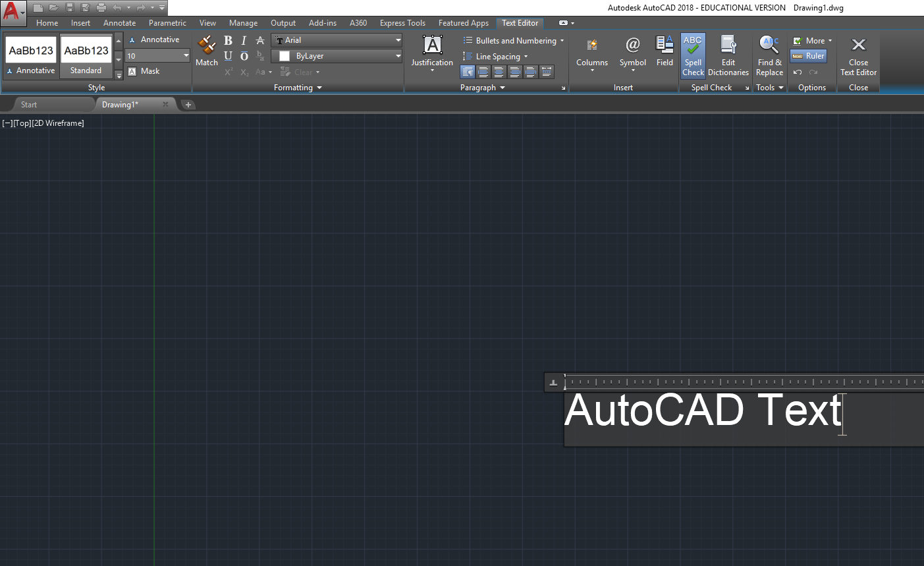Click the tab stop selector on the ruler

tap(553, 382)
